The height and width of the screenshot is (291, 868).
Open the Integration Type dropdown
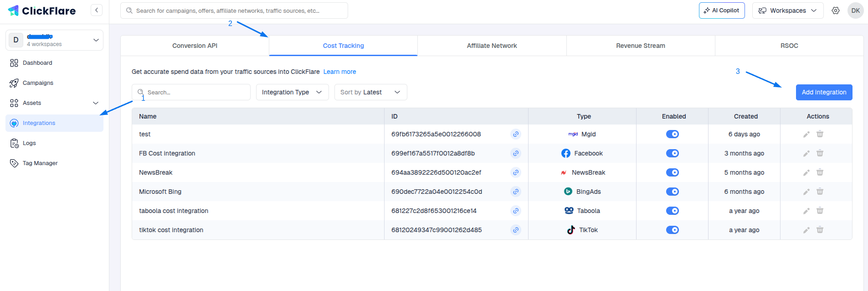292,92
